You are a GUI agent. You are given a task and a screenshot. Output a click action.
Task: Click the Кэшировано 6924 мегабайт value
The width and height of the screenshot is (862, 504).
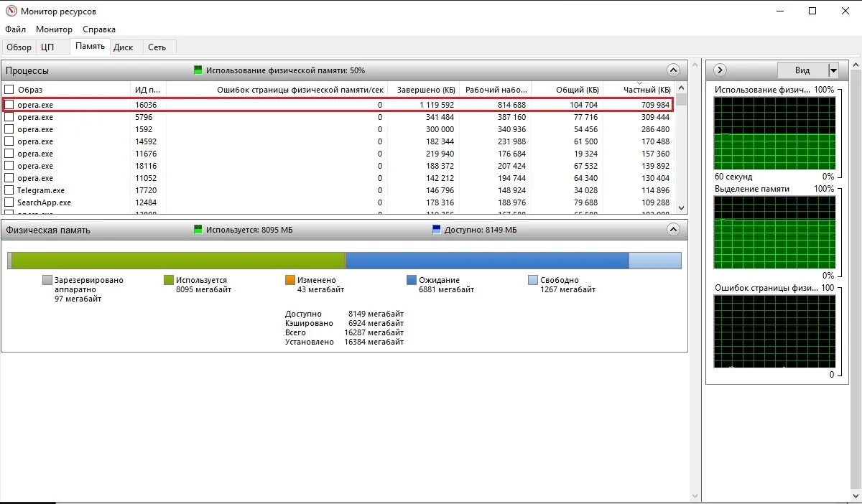tap(376, 323)
